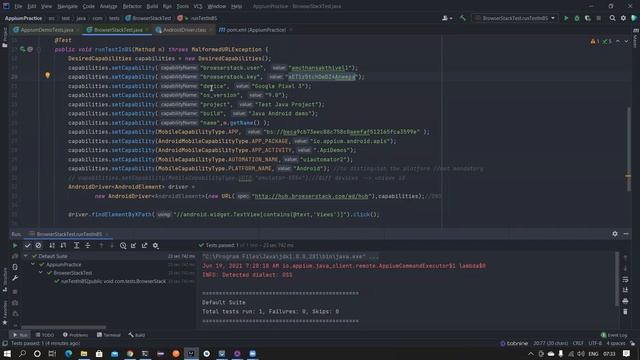Sort test results by duration

(x=63, y=246)
